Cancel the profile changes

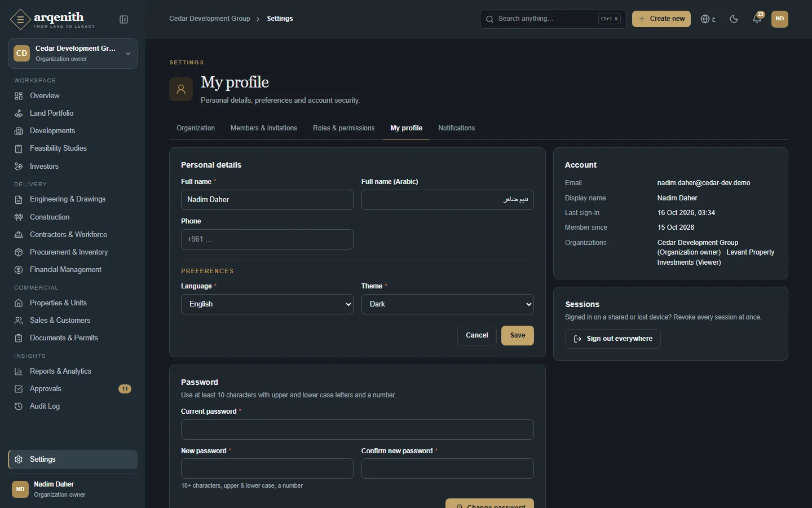point(477,336)
